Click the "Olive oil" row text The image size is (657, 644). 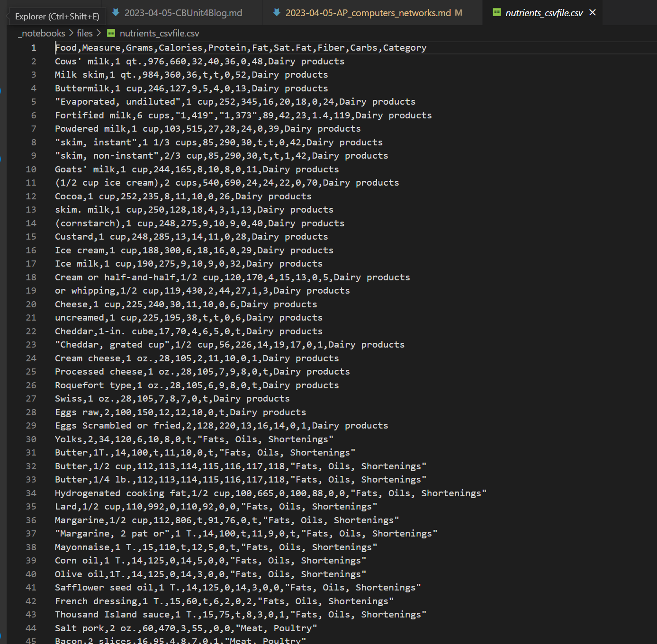pyautogui.click(x=211, y=574)
